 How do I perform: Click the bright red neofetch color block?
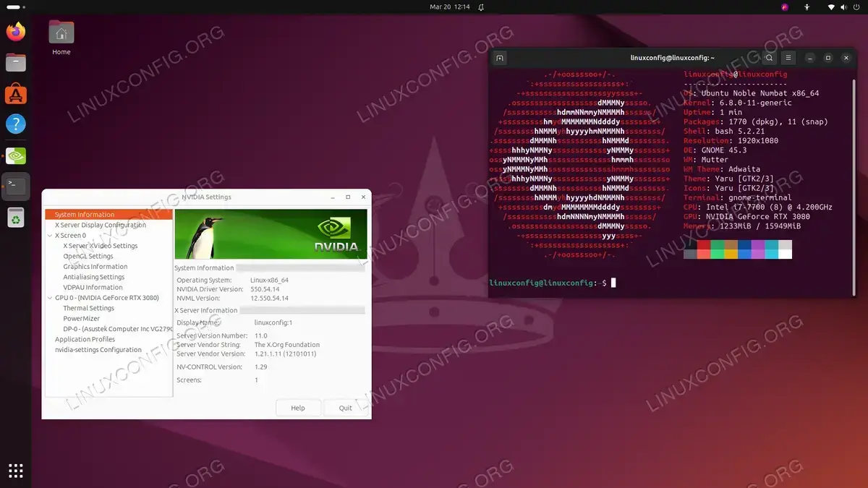pos(704,254)
